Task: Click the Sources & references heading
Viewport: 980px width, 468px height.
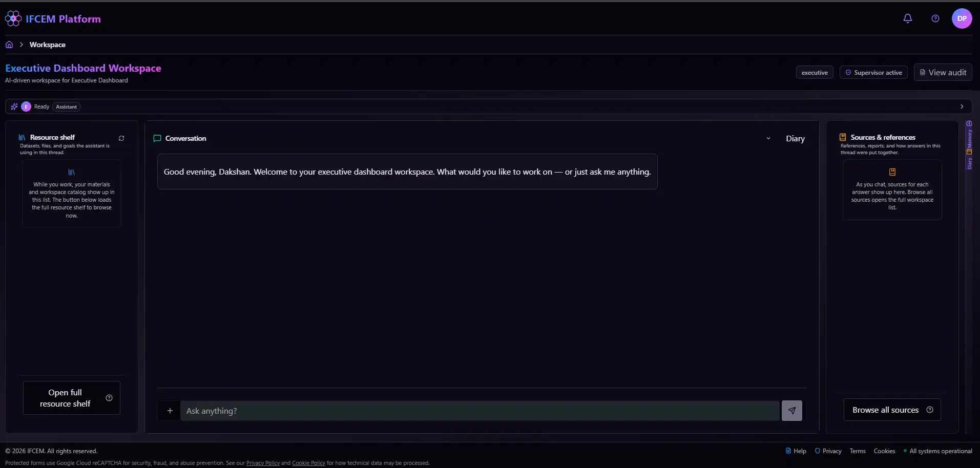Action: pos(883,137)
